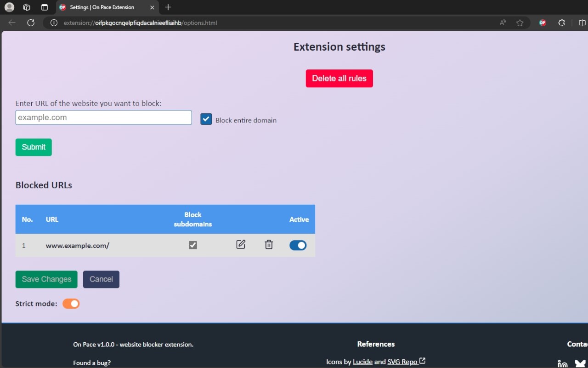Click the URL column header
This screenshot has width=588, height=368.
click(x=52, y=219)
